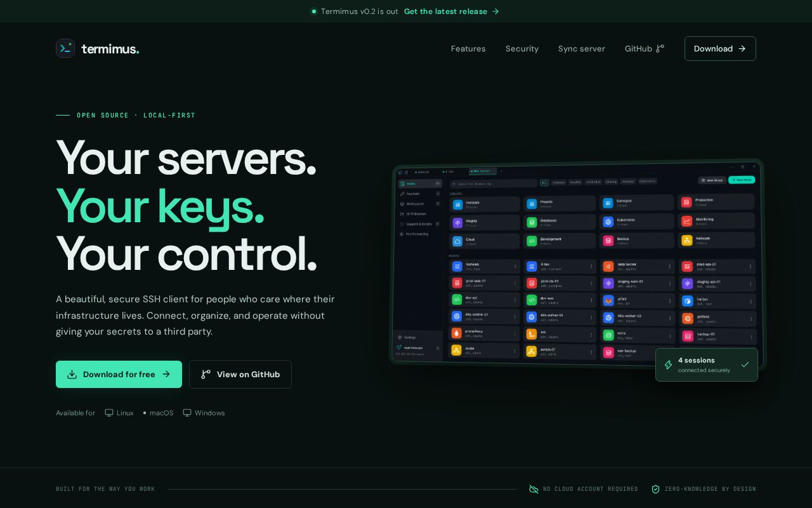
Task: Go to Features in the navigation
Action: point(468,49)
